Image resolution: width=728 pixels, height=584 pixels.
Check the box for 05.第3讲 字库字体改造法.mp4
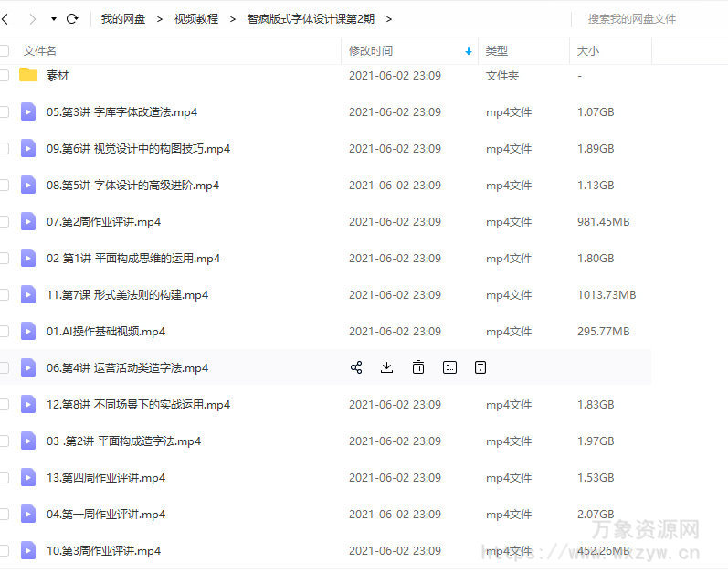[5, 112]
